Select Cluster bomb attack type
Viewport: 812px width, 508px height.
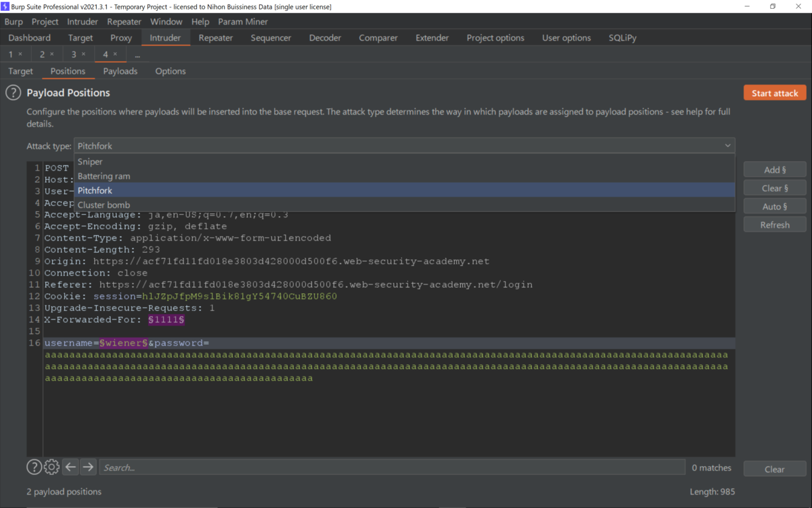pyautogui.click(x=404, y=205)
